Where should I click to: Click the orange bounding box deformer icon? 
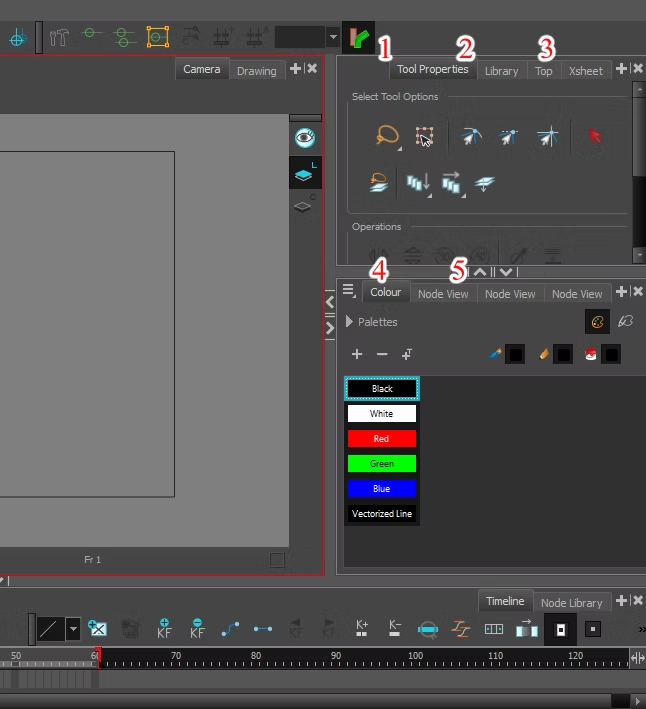(x=158, y=37)
